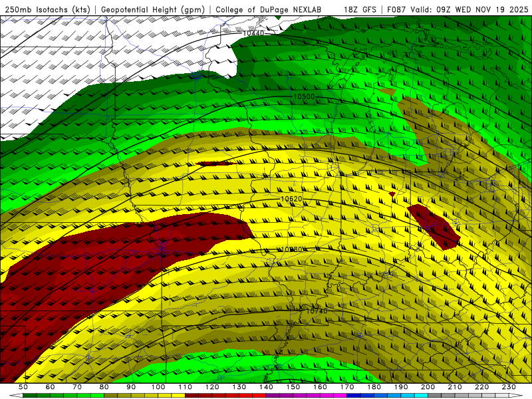Click the 170 value on the color scale
The image size is (532, 399).
pyautogui.click(x=347, y=387)
